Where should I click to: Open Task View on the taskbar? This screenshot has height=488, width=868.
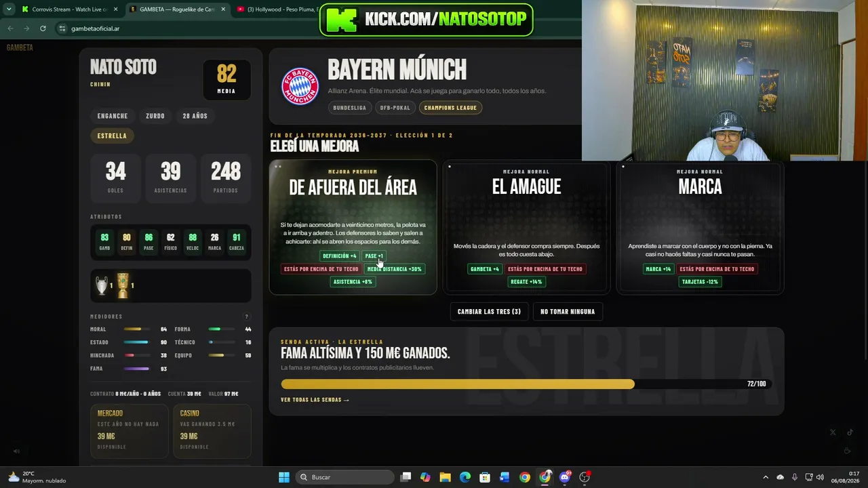pyautogui.click(x=406, y=477)
